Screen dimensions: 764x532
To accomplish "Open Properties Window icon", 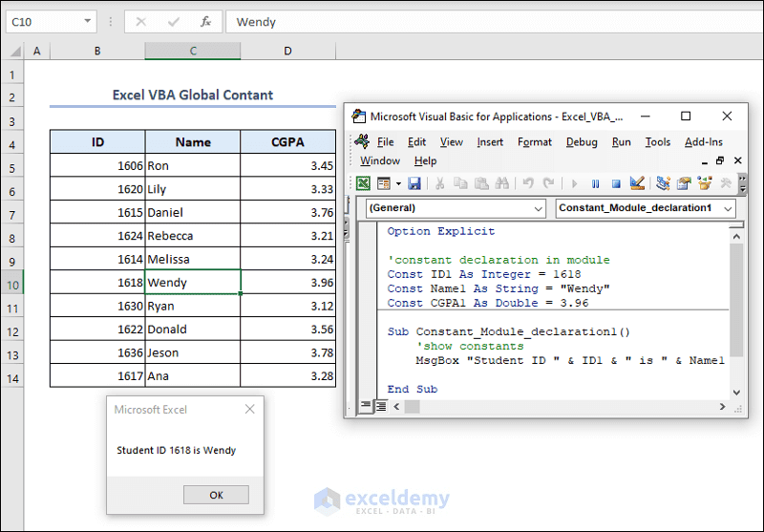I will click(684, 183).
